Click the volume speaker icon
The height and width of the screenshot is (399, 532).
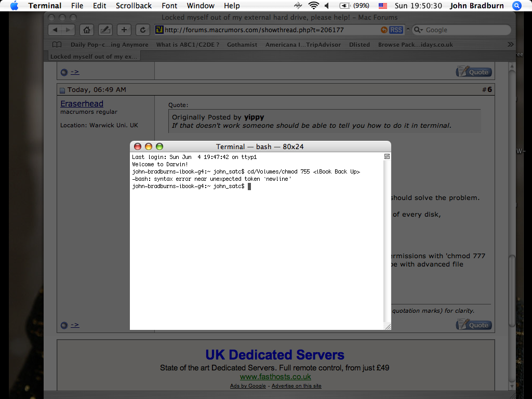pyautogui.click(x=327, y=5)
